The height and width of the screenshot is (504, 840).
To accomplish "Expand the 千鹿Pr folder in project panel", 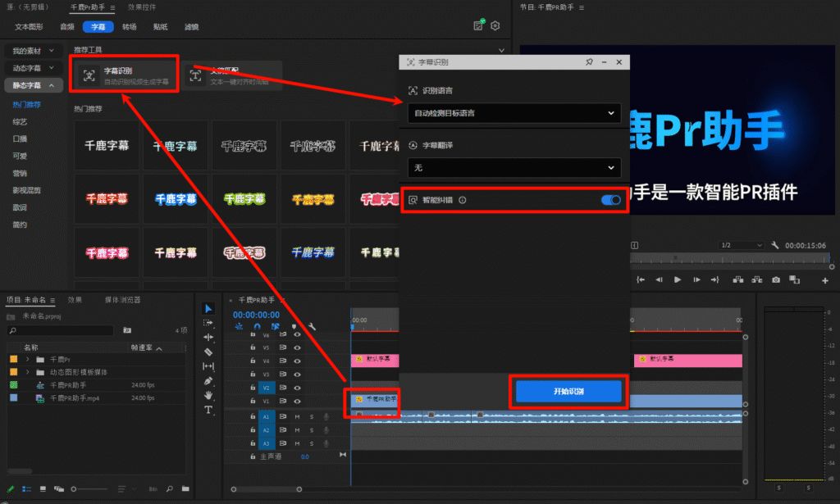I will pyautogui.click(x=29, y=359).
